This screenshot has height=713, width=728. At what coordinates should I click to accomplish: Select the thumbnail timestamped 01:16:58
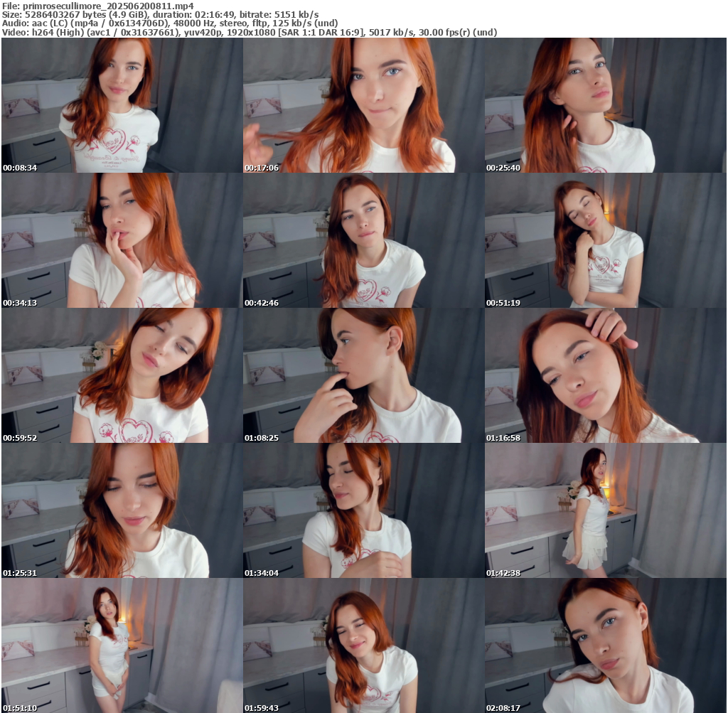[x=606, y=375]
